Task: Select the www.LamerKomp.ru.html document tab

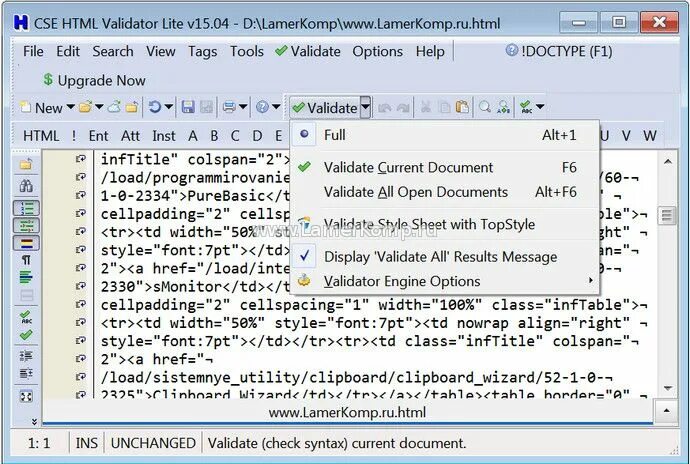Action: (x=347, y=412)
